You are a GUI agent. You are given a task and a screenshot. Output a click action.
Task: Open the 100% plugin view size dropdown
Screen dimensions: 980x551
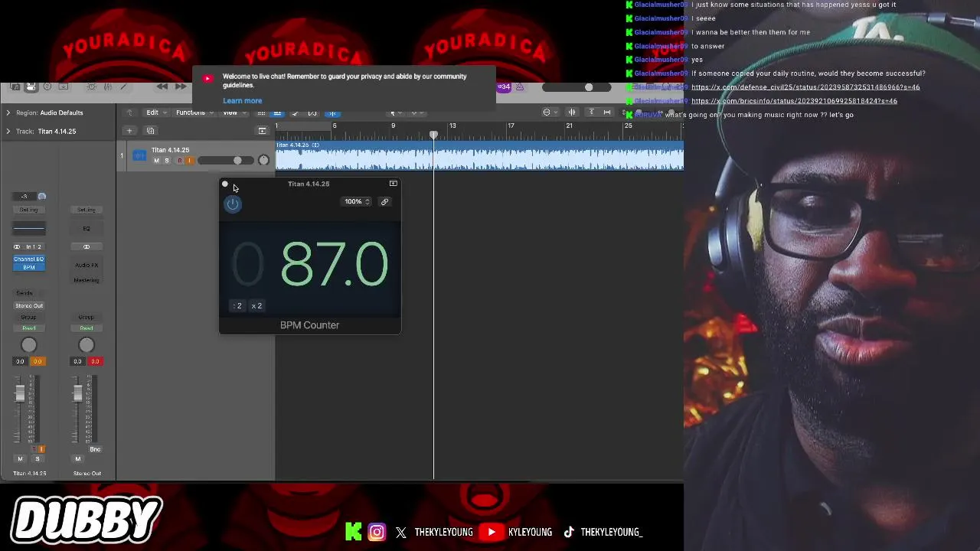tap(357, 202)
